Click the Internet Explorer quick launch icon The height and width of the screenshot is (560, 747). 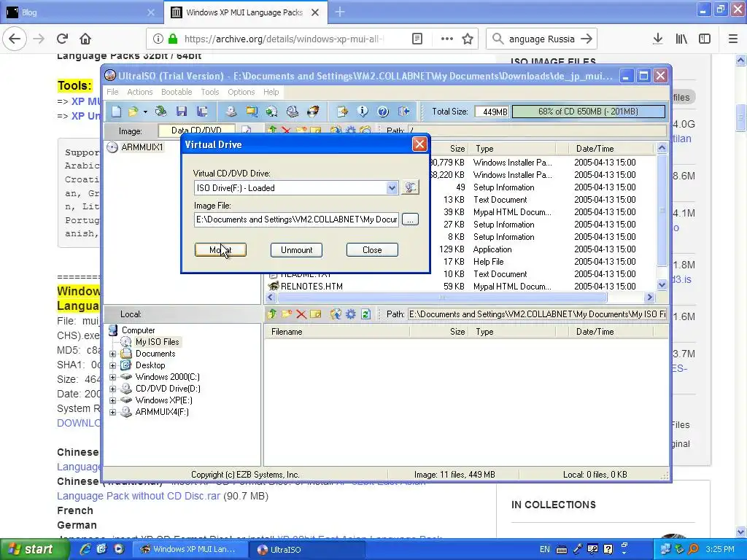[x=85, y=550]
